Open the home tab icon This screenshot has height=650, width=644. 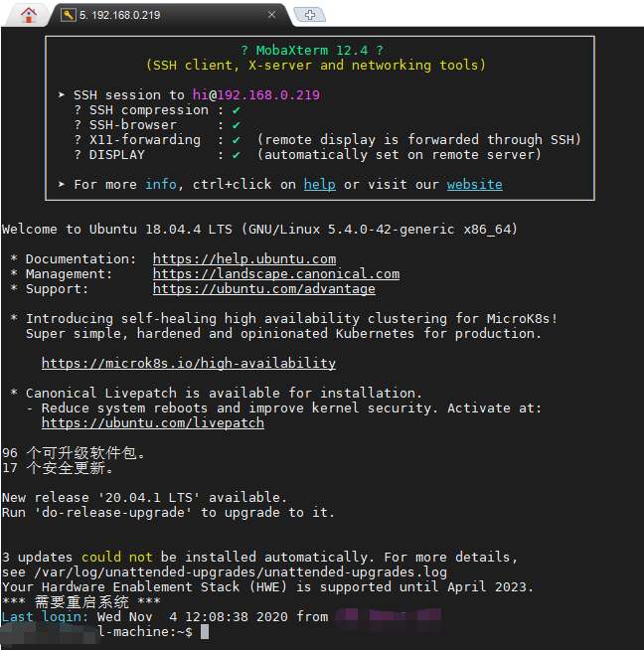(28, 15)
